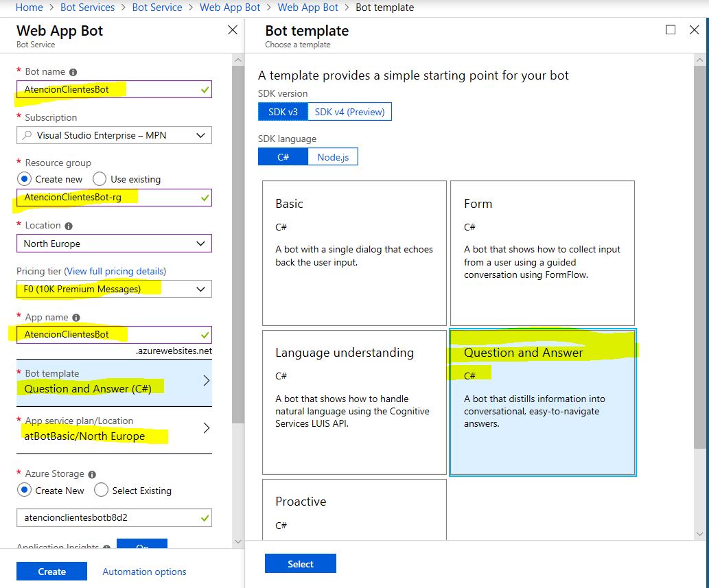Select the Form bot template card
The height and width of the screenshot is (588, 709).
(x=543, y=253)
